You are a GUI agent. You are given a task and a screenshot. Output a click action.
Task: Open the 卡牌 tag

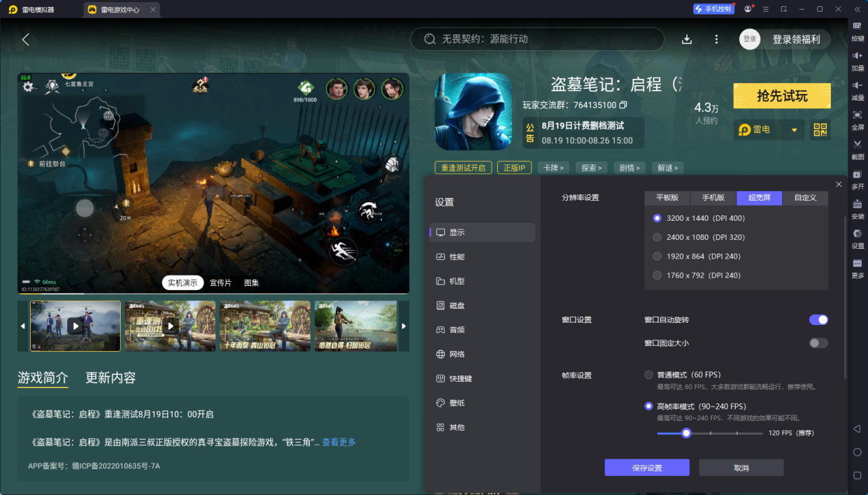click(x=555, y=168)
